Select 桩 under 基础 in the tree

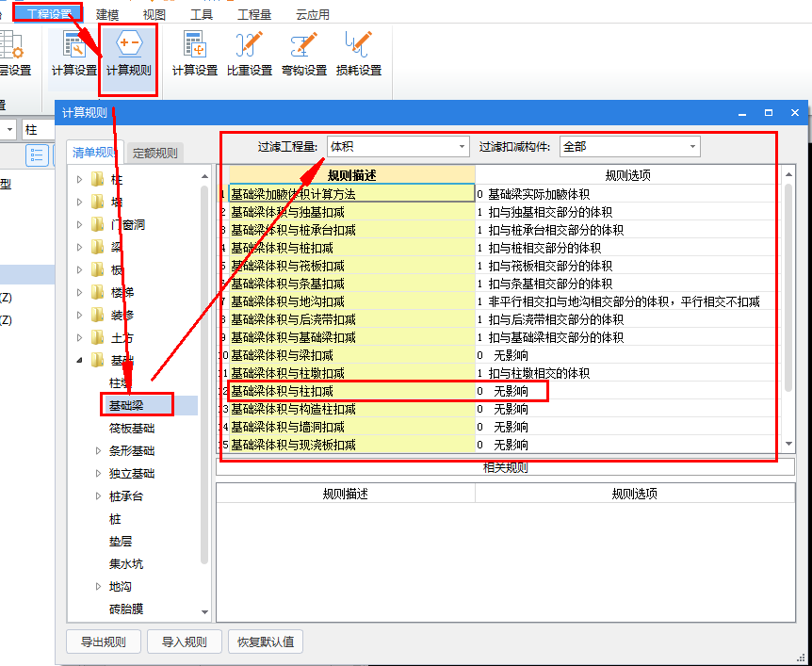point(114,519)
